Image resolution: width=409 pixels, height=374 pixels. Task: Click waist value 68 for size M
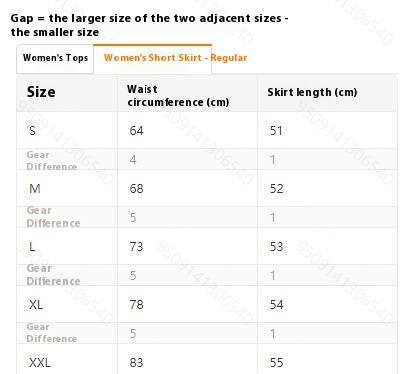click(x=136, y=189)
